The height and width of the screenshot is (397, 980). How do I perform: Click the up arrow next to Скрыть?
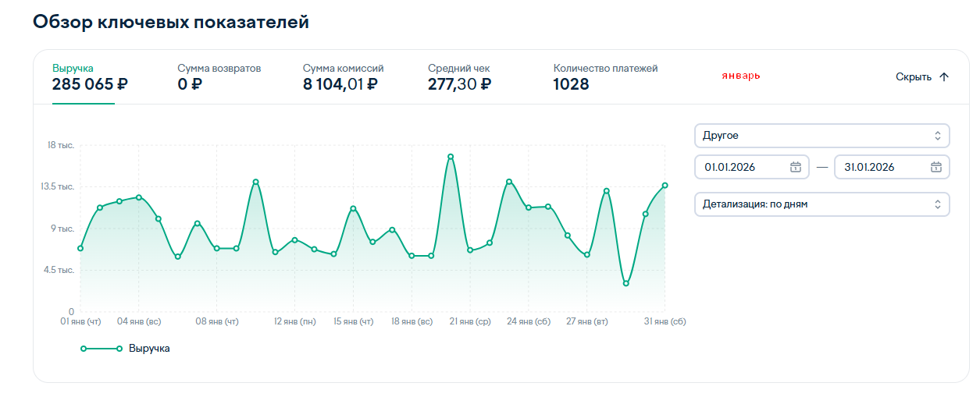[x=944, y=77]
